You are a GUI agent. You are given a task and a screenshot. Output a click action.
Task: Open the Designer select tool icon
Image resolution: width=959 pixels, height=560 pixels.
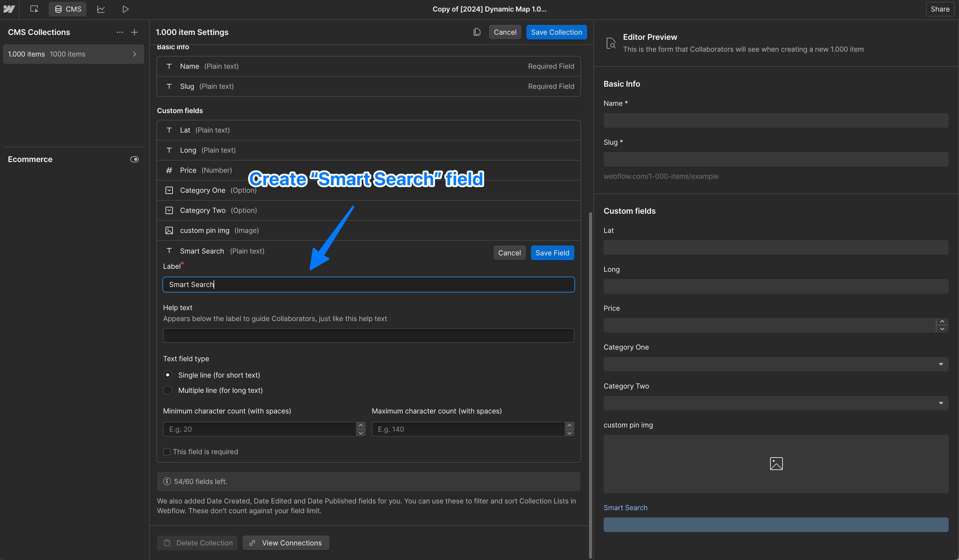coord(34,9)
